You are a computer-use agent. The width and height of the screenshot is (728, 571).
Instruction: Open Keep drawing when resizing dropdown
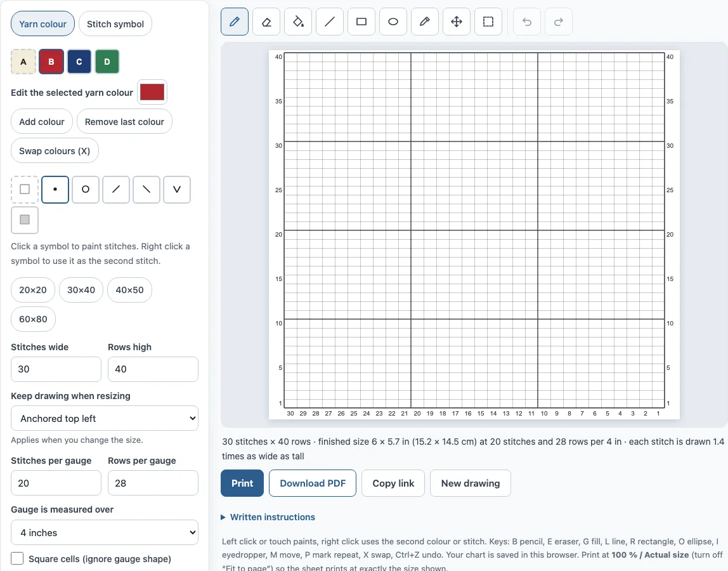click(105, 418)
